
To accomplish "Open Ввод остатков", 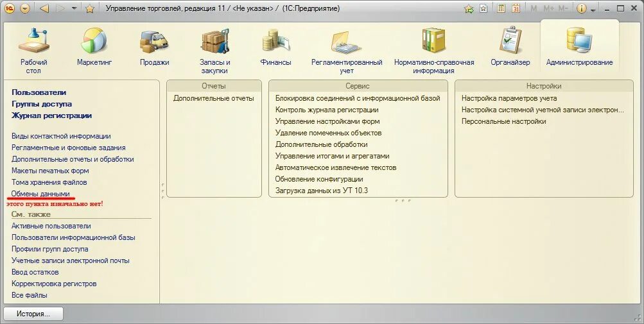I will coord(35,272).
